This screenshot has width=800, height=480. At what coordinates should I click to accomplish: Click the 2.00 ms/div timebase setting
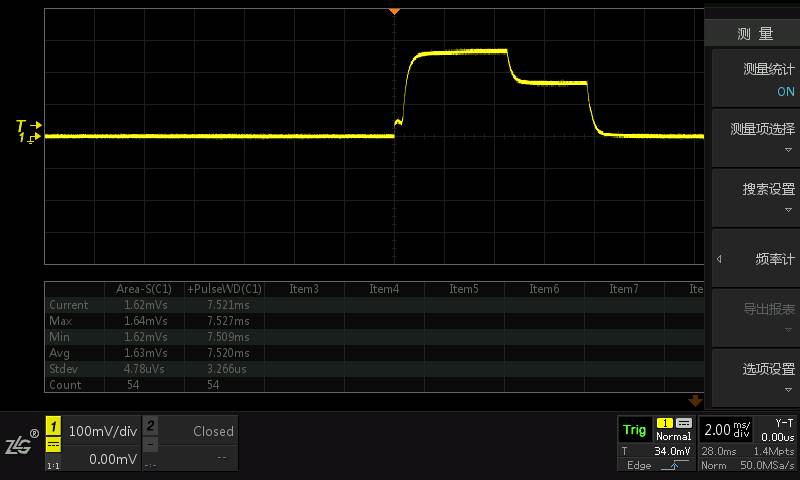(x=727, y=430)
